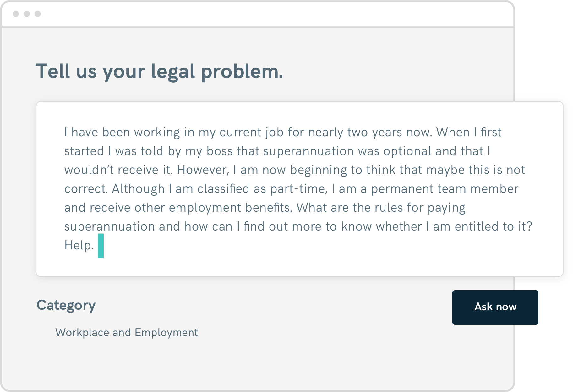
Task: Click the "Ask now" button
Action: 495,307
